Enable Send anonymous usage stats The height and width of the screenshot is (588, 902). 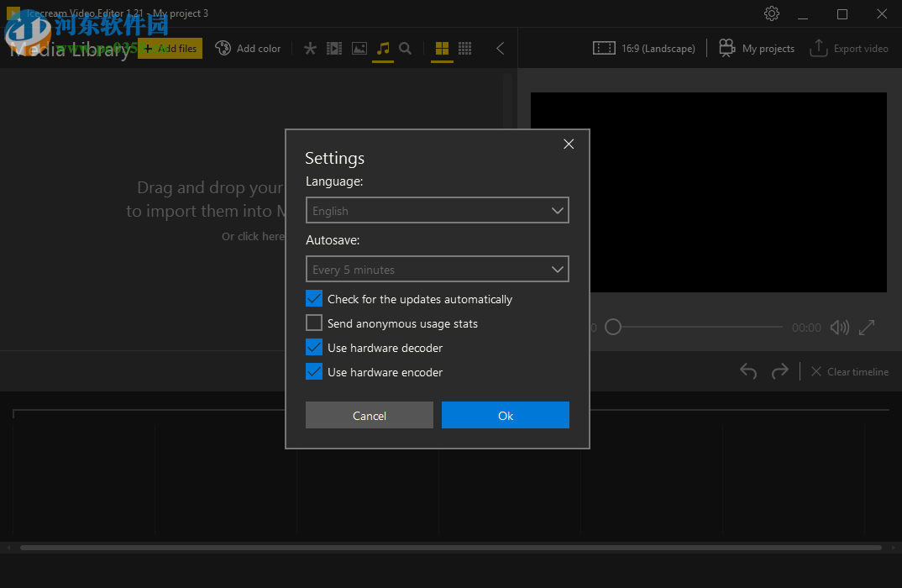click(x=314, y=323)
